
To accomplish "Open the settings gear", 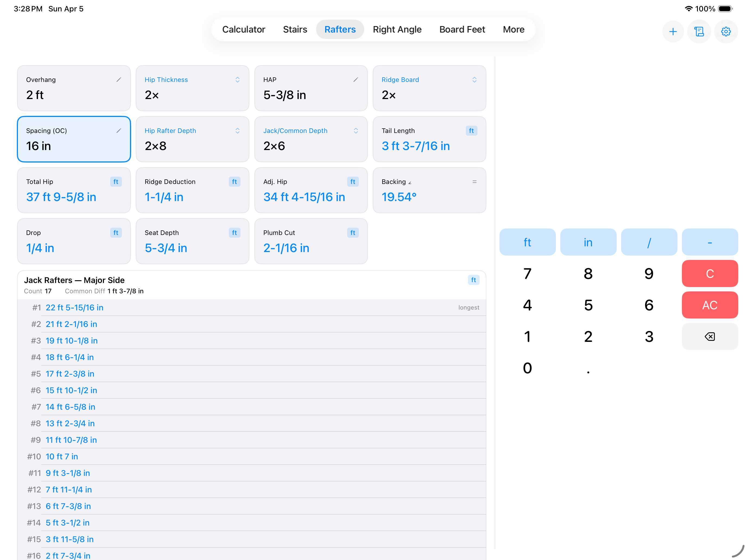I will click(726, 31).
